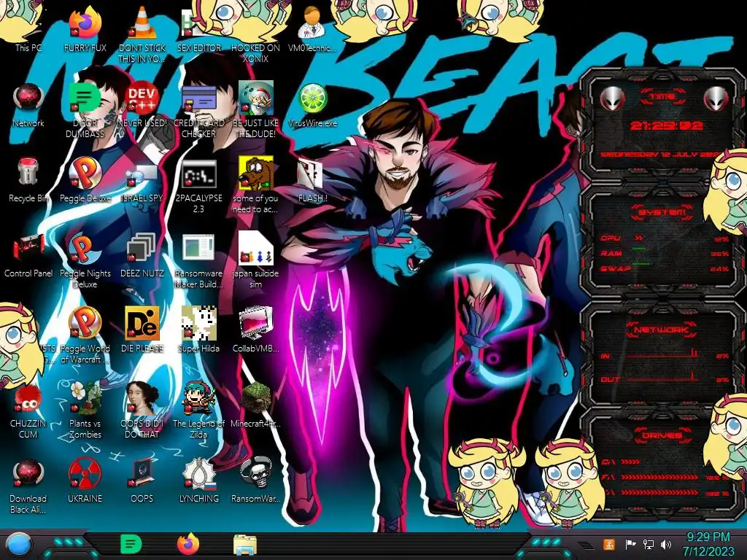The height and width of the screenshot is (560, 747).
Task: Open the Start orb on the taskbar
Action: tap(20, 544)
